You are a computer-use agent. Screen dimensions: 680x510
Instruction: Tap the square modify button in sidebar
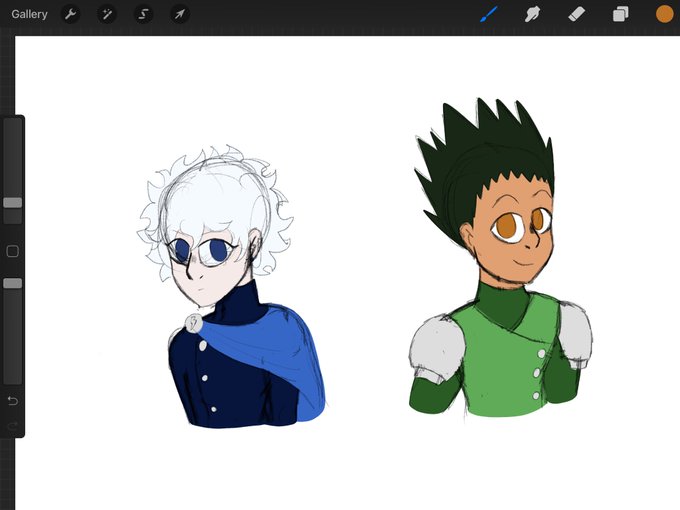(x=13, y=251)
